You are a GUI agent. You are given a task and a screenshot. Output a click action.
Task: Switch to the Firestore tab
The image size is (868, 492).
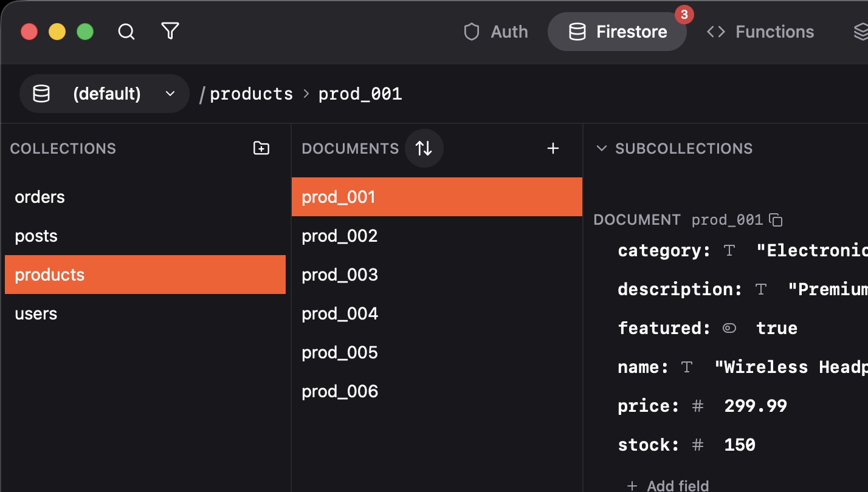[x=617, y=32]
